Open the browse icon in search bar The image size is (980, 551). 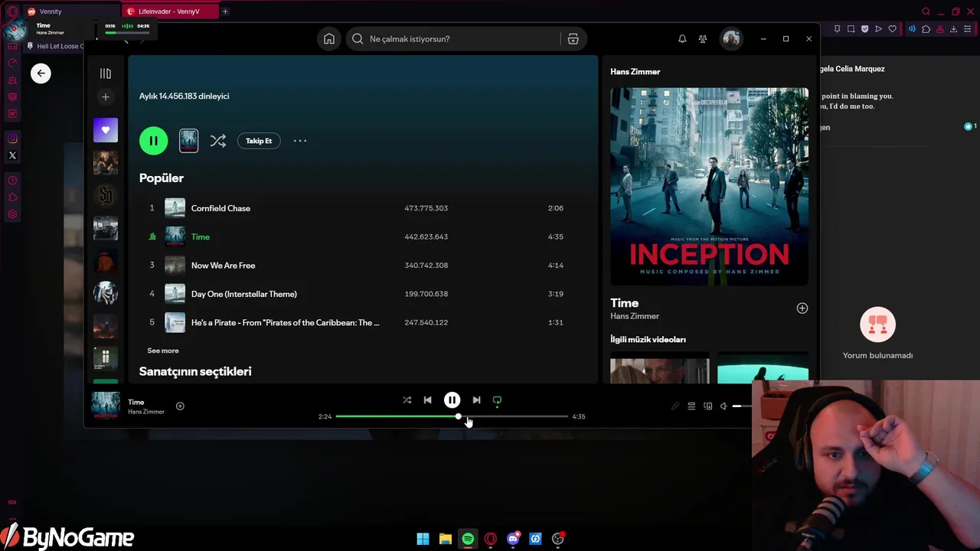tap(573, 39)
